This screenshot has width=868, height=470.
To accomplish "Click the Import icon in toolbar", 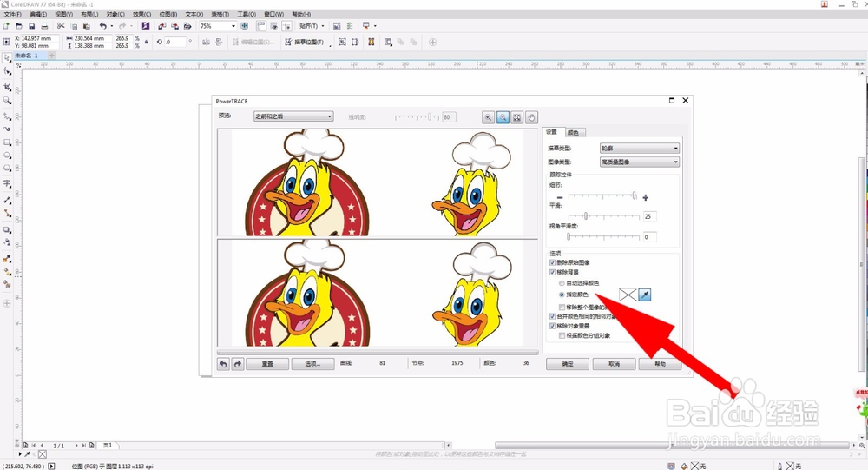I will (161, 26).
